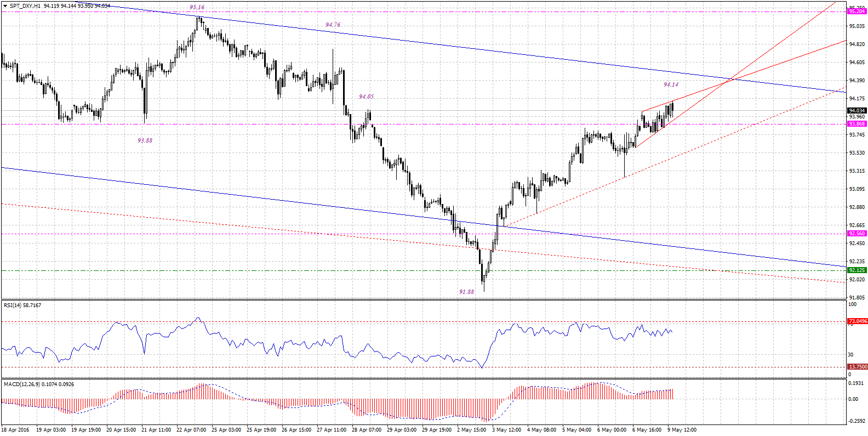Click the 5 May 04:00 time label
This screenshot has width=868, height=436.
(x=577, y=430)
